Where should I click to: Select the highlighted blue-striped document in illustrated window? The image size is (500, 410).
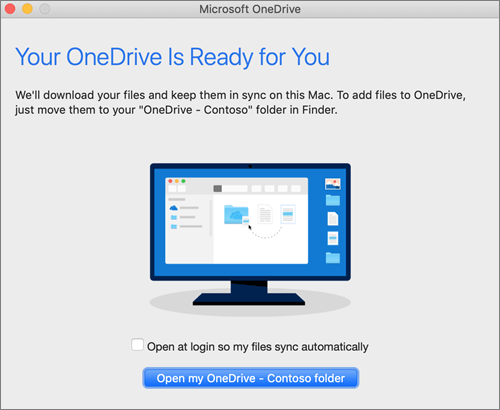[x=288, y=214]
